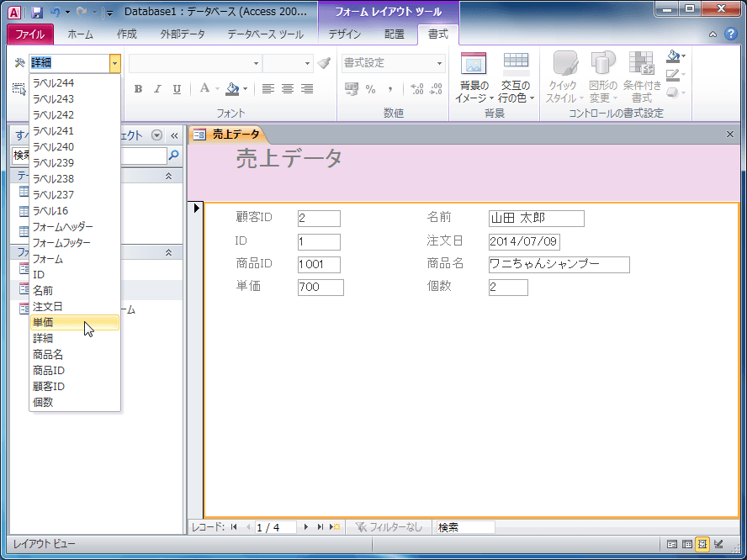Toggle Italic formatting

click(157, 88)
